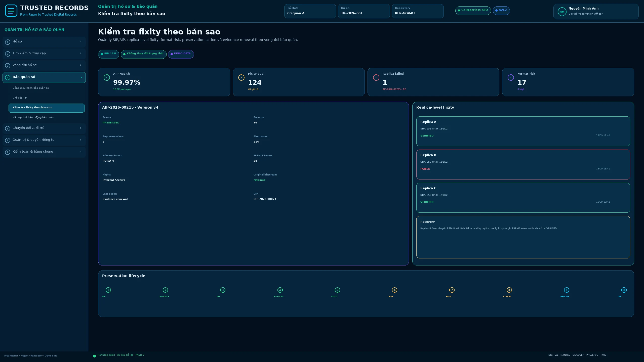Expand Vòng đời hồ sơ chevron
Screen dimensions: 644x362
81,65
